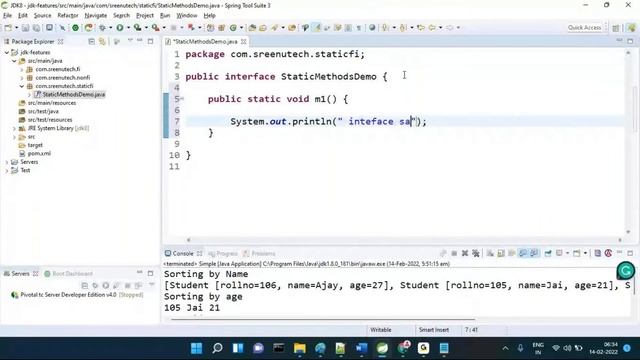Switch to the Progress tab

[223, 253]
